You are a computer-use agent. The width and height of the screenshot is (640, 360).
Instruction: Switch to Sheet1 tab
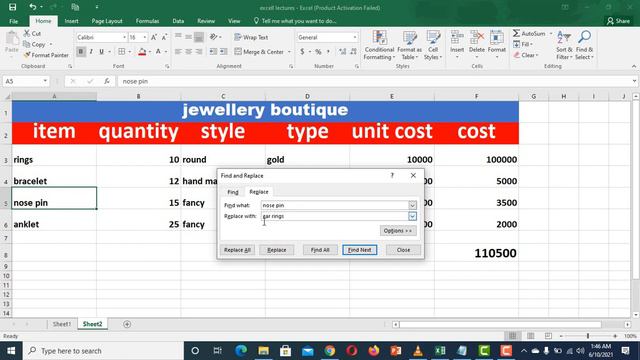[62, 324]
